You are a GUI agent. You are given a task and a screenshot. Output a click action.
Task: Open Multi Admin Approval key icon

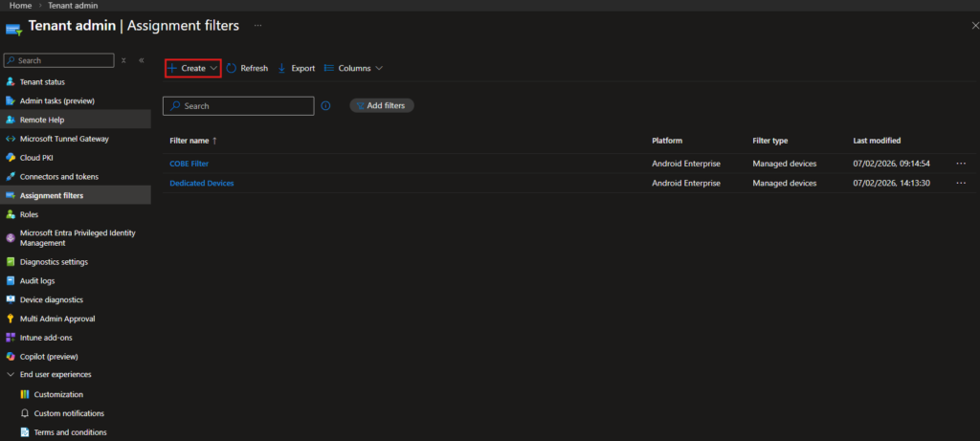tap(11, 319)
